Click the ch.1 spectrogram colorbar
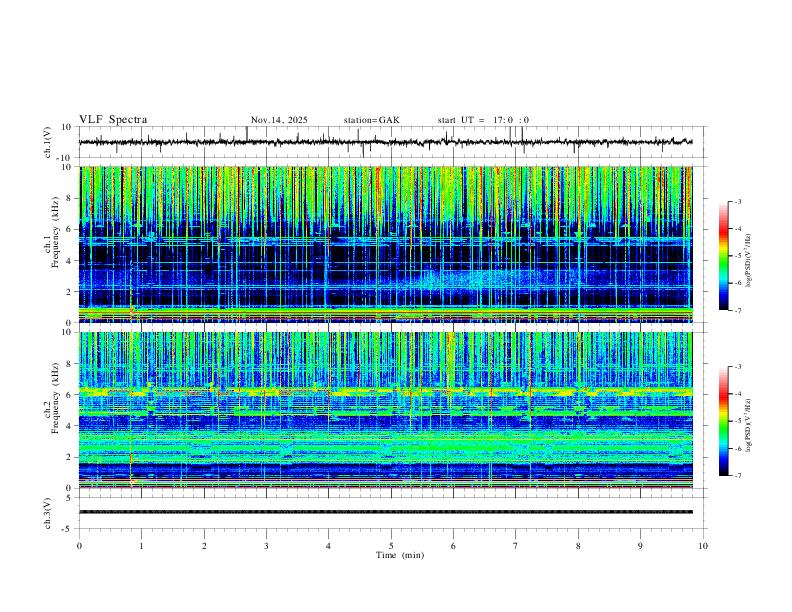The image size is (792, 612). tap(724, 256)
